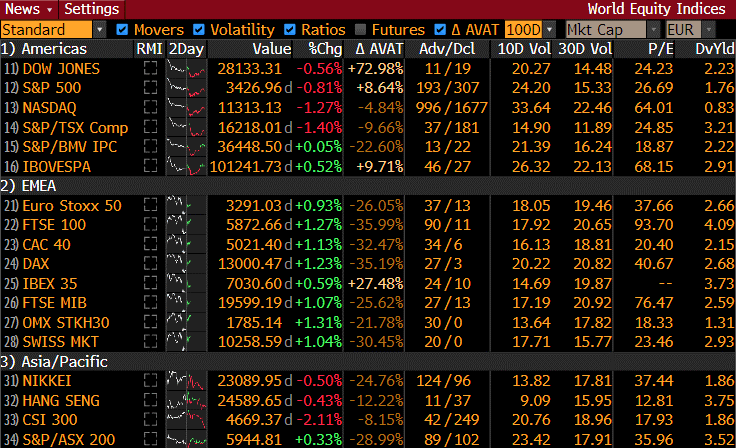Open the SWISS MKT 2Day sparkline
Image resolution: width=736 pixels, height=448 pixels.
[x=186, y=341]
